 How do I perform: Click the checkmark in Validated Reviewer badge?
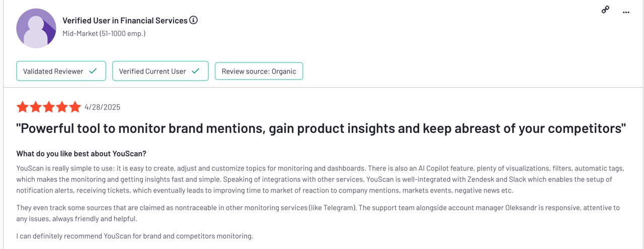point(93,71)
